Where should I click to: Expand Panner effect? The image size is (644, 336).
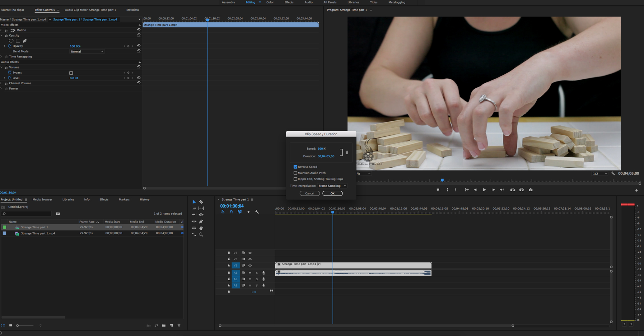point(1,88)
